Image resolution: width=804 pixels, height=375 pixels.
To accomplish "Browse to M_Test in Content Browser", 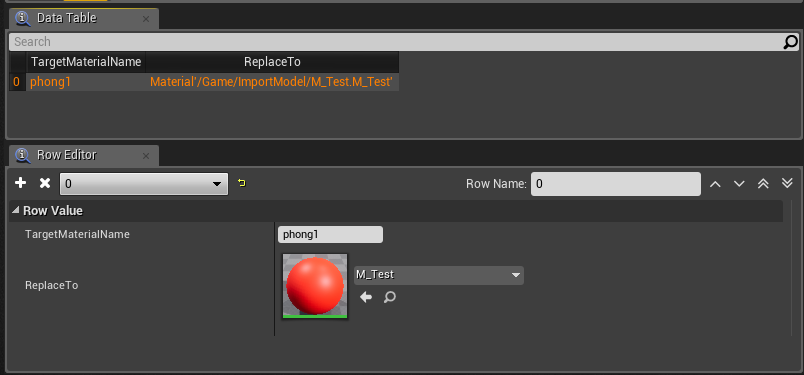I will coord(390,297).
